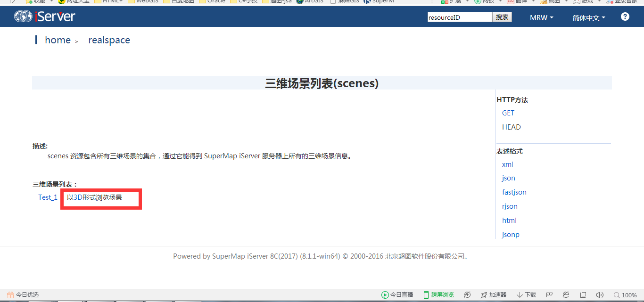Image resolution: width=644 pixels, height=302 pixels.
Task: Click the page zoom 100% magnifier
Action: (617, 295)
